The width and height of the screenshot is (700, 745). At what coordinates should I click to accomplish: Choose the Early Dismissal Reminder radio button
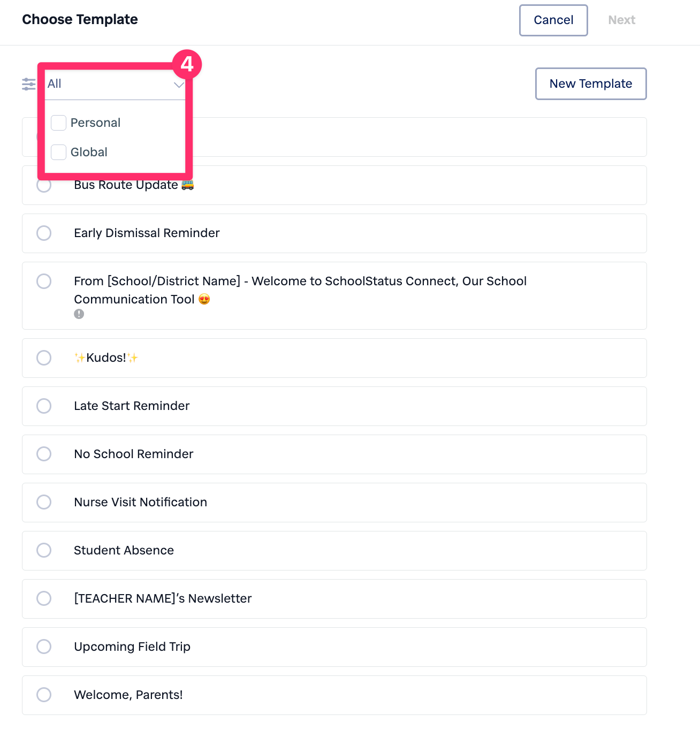[x=44, y=233]
